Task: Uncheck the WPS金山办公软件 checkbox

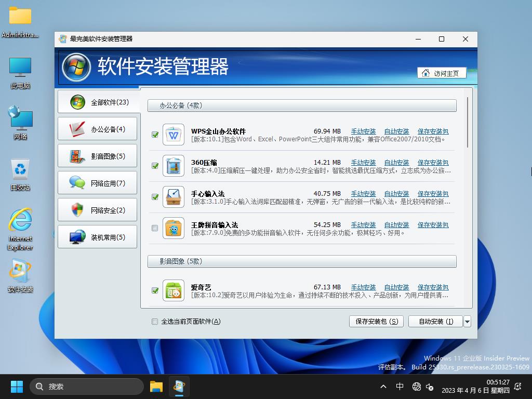Action: pos(155,135)
